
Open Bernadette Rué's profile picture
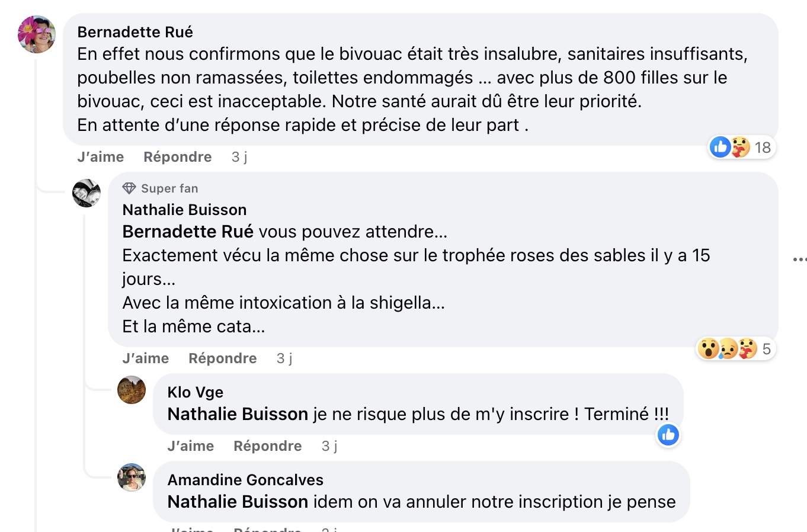tap(37, 34)
